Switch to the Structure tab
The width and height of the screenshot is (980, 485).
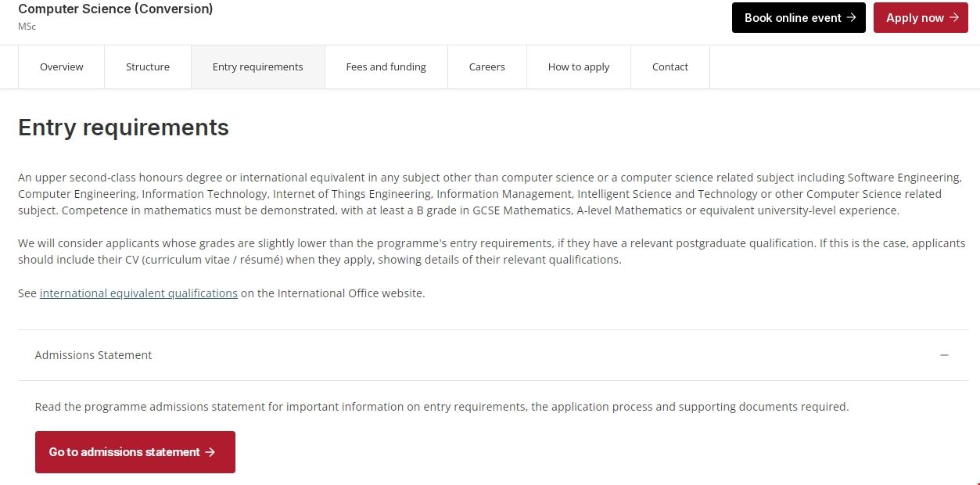point(147,67)
